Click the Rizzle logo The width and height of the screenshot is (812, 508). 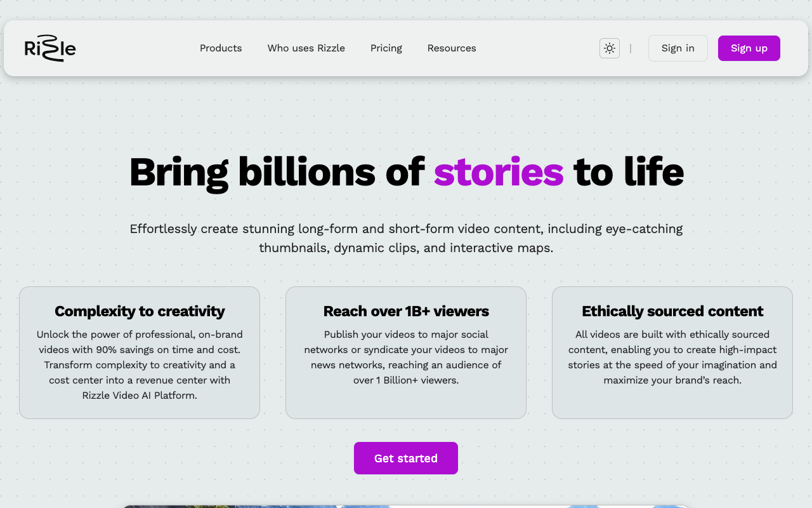[x=50, y=48]
